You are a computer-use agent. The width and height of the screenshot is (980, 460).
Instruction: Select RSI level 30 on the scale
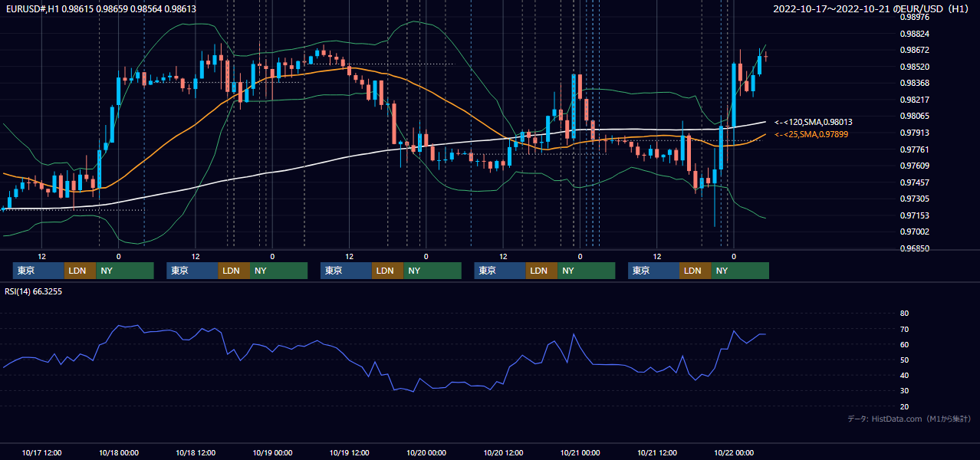click(904, 391)
